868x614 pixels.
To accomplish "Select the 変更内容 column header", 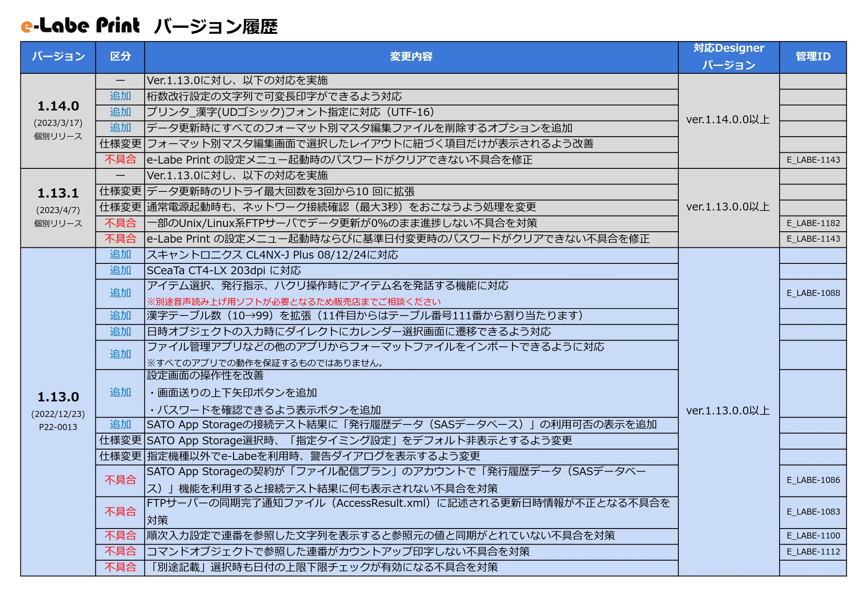I will pyautogui.click(x=411, y=57).
